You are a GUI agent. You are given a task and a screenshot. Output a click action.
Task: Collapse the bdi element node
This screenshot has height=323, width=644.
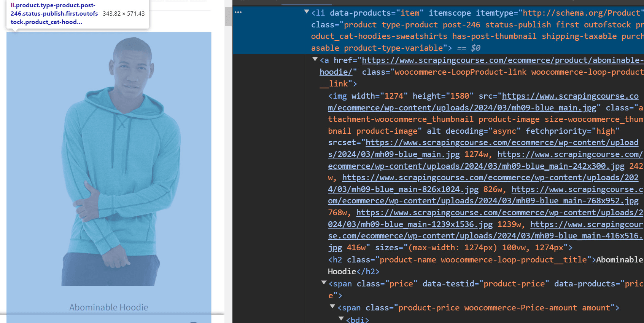coord(341,318)
